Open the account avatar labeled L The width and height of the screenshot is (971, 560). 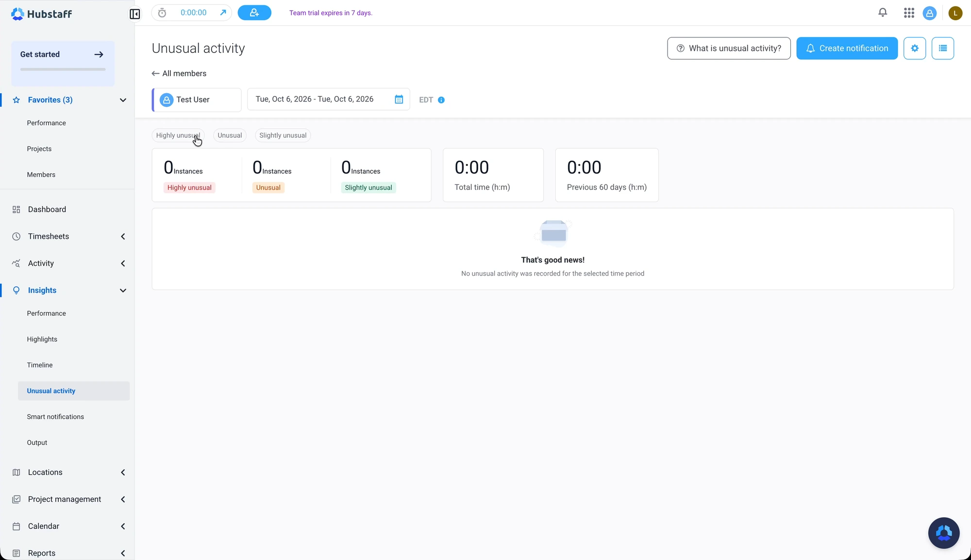pyautogui.click(x=955, y=13)
